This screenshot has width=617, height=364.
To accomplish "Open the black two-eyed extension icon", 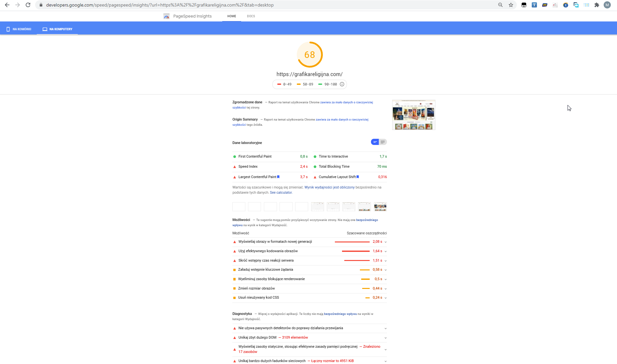I will tap(524, 5).
